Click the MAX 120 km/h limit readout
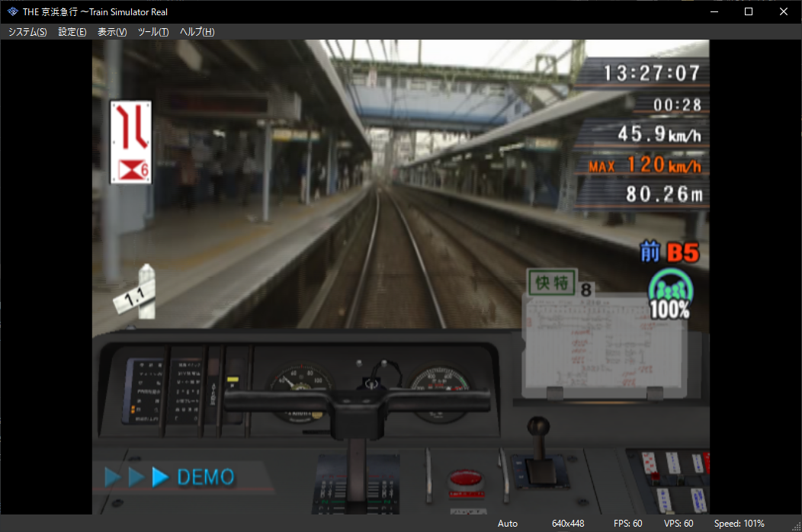 [645, 165]
